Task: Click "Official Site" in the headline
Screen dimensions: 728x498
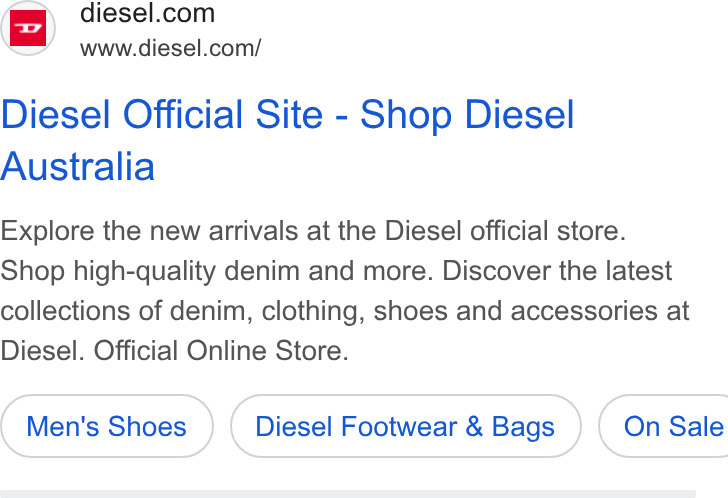Action: tap(222, 114)
